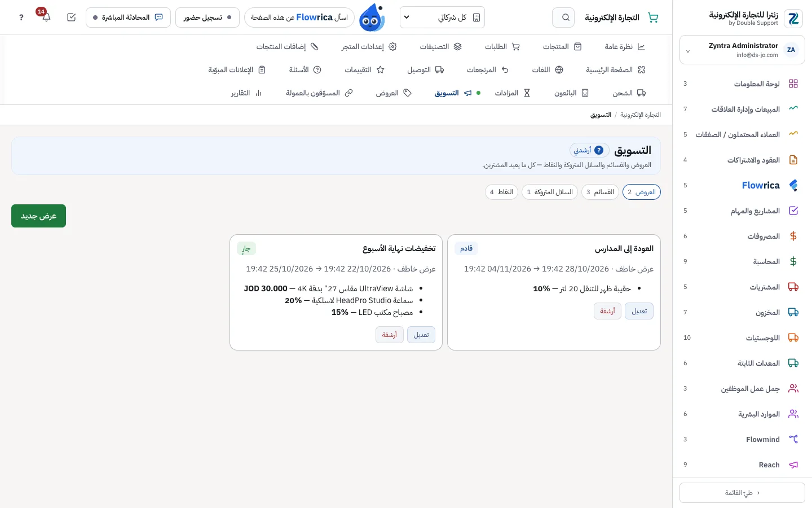The height and width of the screenshot is (508, 812).
Task: Open المحاسبة in the sidebar
Action: coord(742,261)
